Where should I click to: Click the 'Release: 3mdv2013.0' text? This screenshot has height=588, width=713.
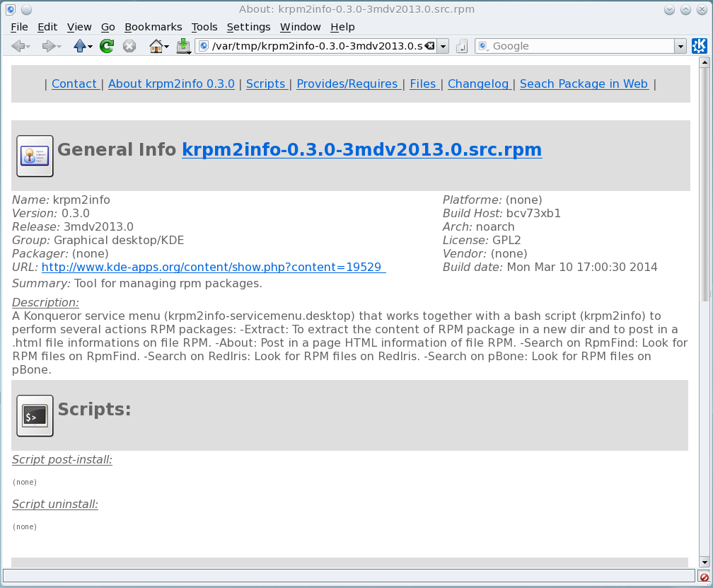(73, 227)
